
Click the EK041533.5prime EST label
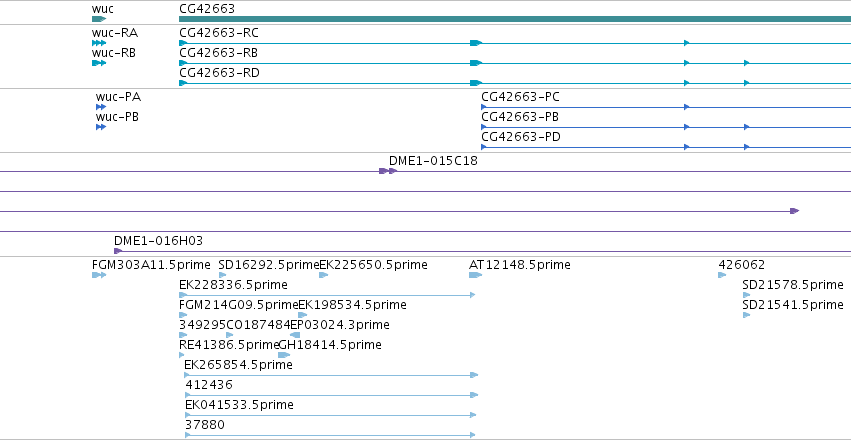point(239,405)
